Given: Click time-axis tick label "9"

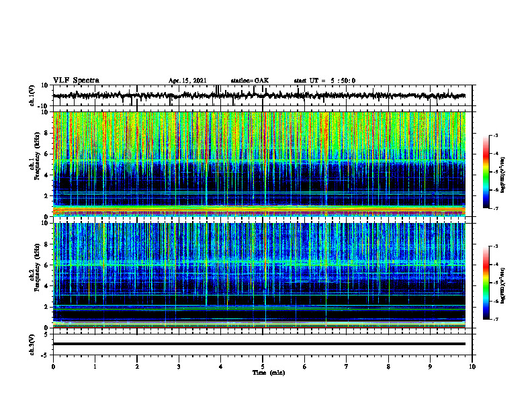Looking at the screenshot, I should click(x=430, y=367).
